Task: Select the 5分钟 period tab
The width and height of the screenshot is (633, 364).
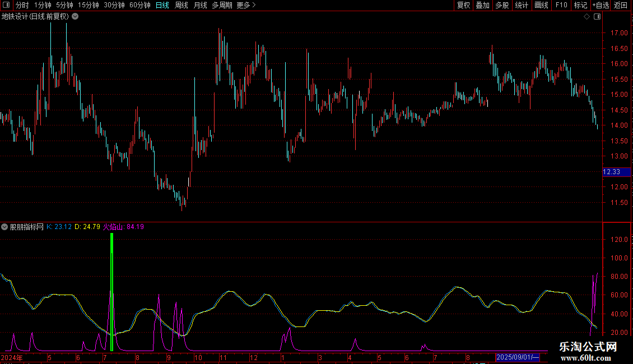Action: click(x=64, y=5)
